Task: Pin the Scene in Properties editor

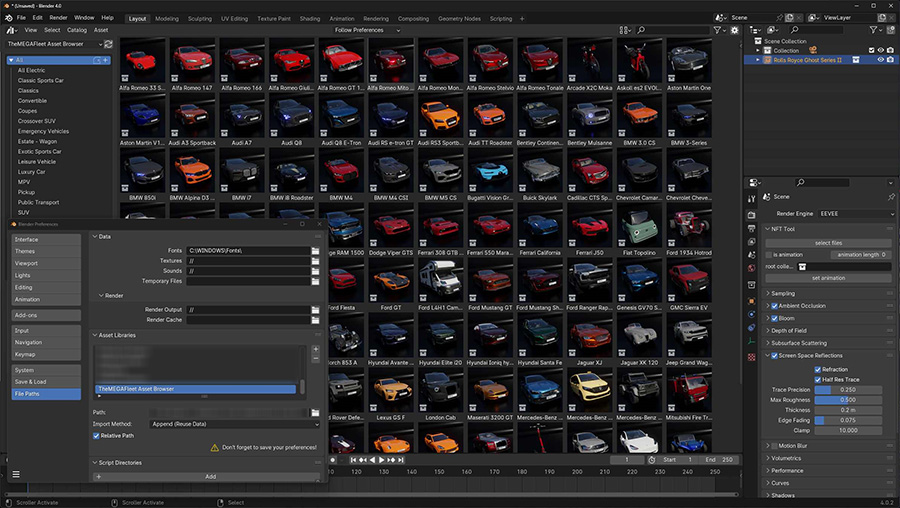Action: pyautogui.click(x=891, y=197)
